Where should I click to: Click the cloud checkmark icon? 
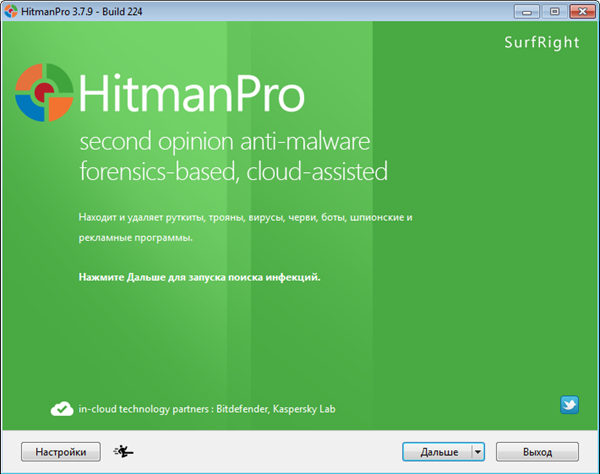61,408
